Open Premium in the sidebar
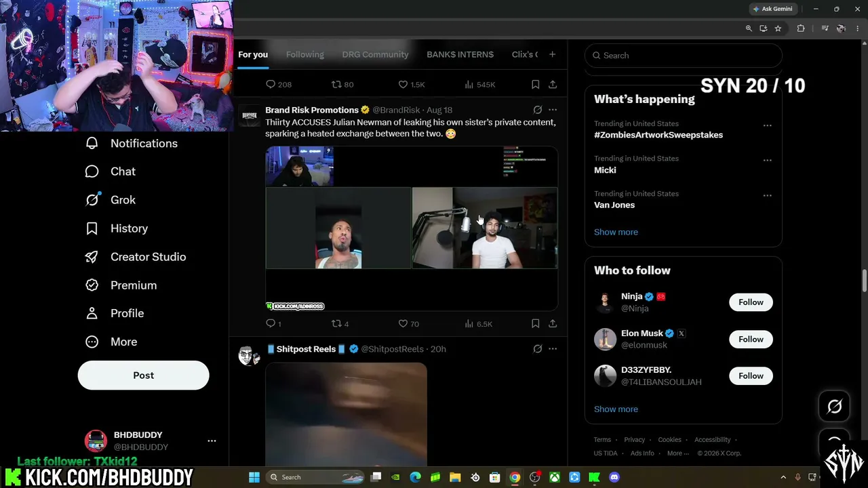Viewport: 868px width, 488px height. [121, 285]
